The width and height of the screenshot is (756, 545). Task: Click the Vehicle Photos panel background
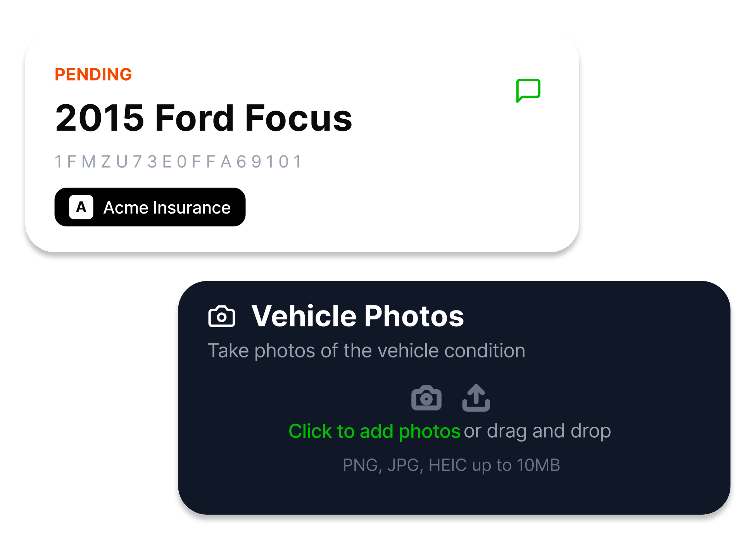point(659,496)
